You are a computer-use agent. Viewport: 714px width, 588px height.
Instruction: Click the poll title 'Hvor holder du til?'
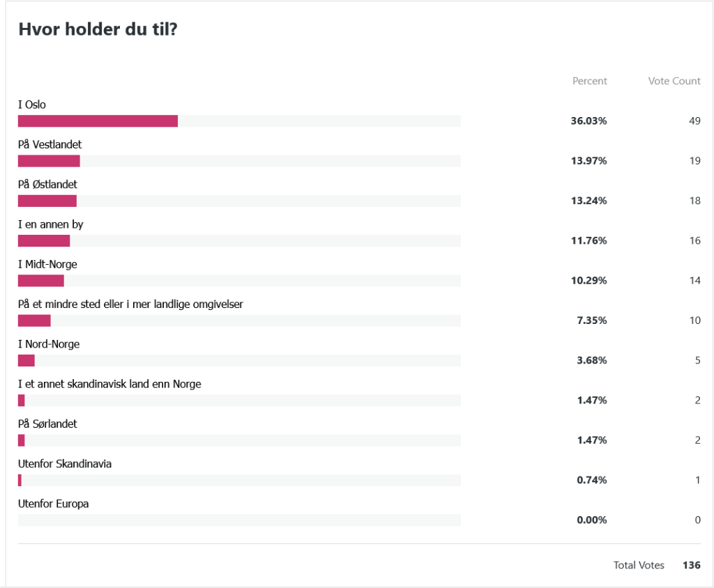[98, 30]
